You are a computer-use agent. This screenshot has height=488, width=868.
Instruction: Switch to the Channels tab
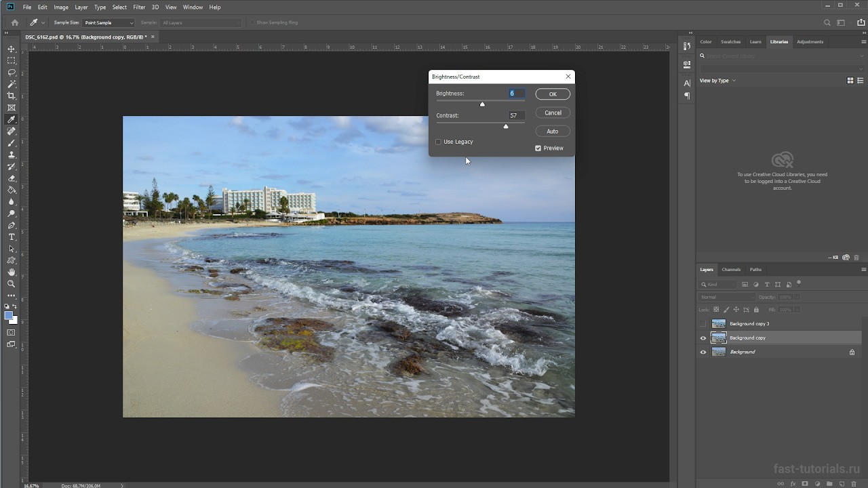click(x=731, y=270)
